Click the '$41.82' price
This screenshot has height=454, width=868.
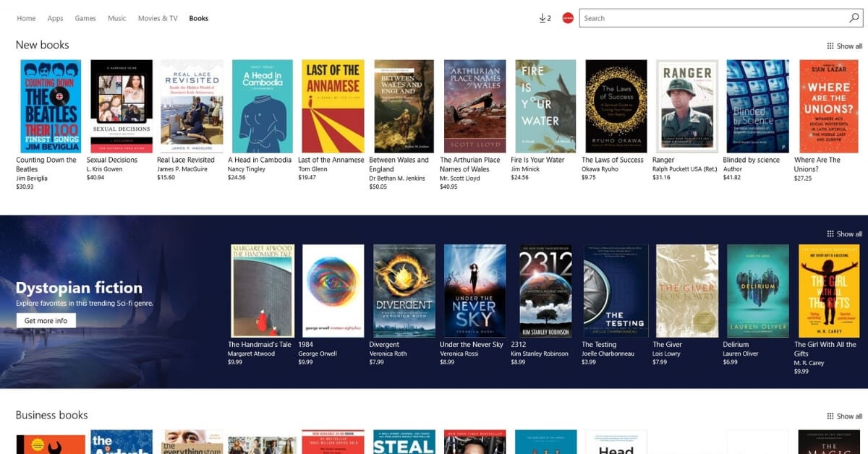click(732, 178)
